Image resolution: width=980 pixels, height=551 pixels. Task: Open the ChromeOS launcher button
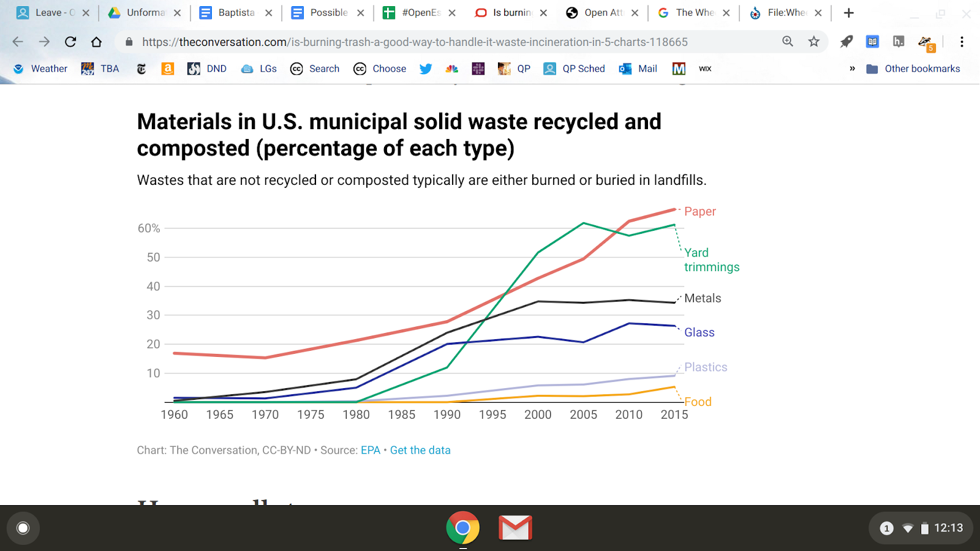(23, 528)
